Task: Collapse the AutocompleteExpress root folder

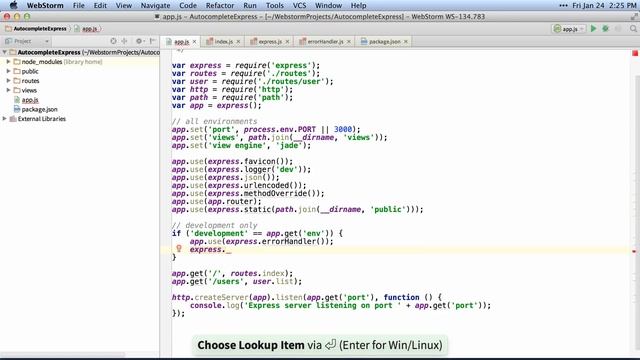Action: tap(4, 52)
